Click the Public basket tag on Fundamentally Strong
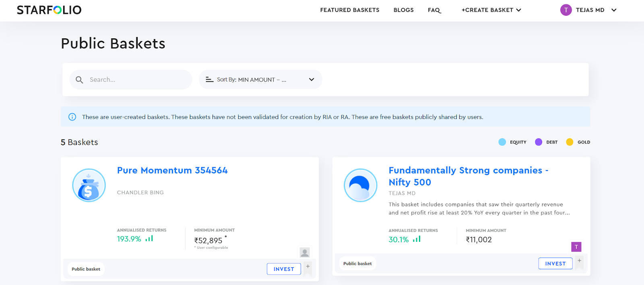Screen dimensions: 644x285 point(357,263)
